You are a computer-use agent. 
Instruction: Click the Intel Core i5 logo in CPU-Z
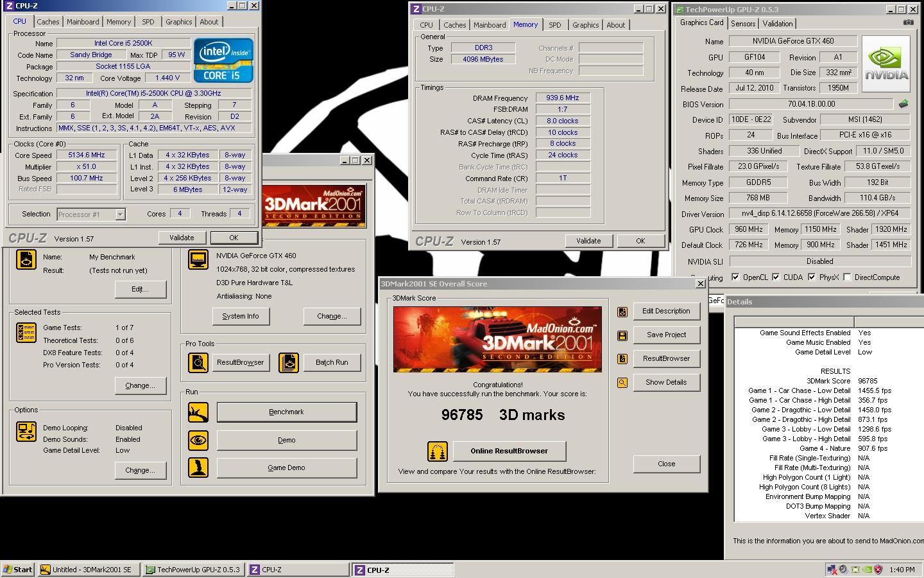coord(224,60)
